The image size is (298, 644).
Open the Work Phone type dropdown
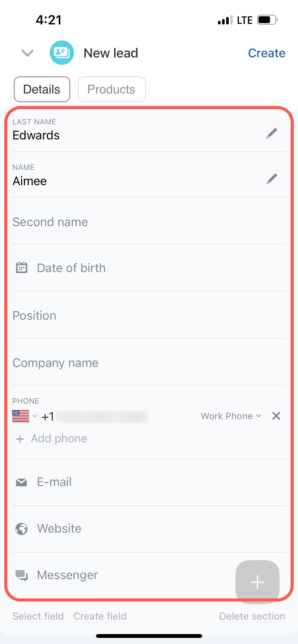(x=231, y=416)
